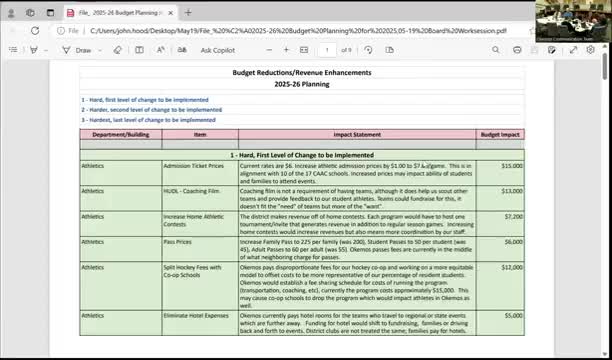Save the PDF with the disk icon
The width and height of the screenshot is (612, 360).
[x=534, y=50]
